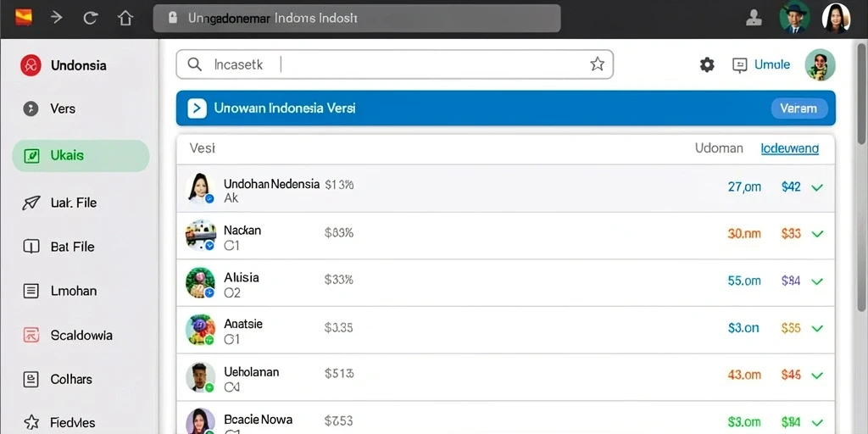Click the 27,om value
Screen dimensions: 868x434
point(744,187)
